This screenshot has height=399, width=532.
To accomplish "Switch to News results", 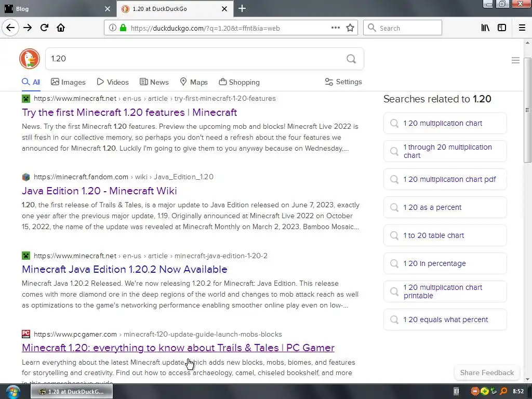I will click(x=154, y=82).
